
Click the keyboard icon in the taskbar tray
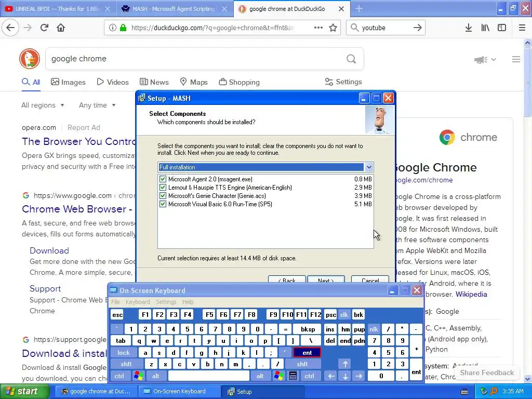click(464, 392)
